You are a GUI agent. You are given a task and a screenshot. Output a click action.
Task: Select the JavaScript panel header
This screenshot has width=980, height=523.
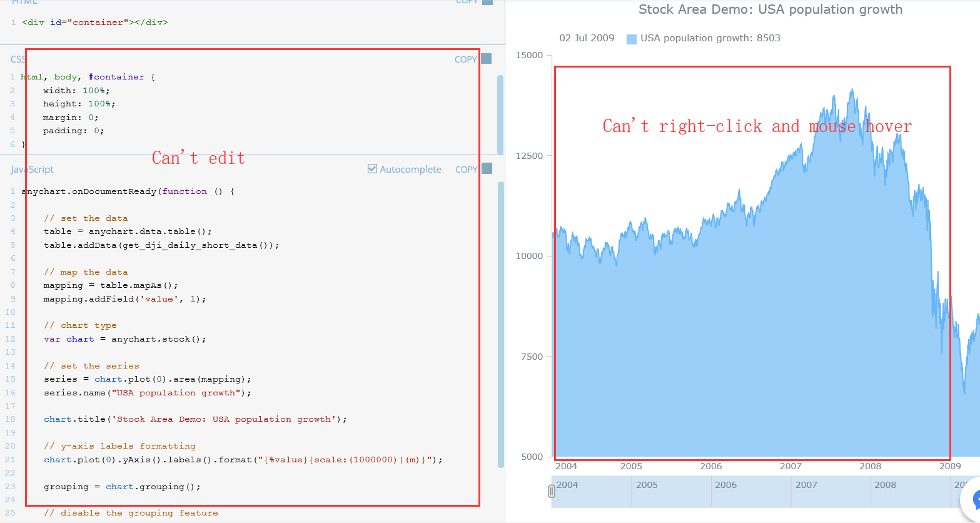click(31, 168)
